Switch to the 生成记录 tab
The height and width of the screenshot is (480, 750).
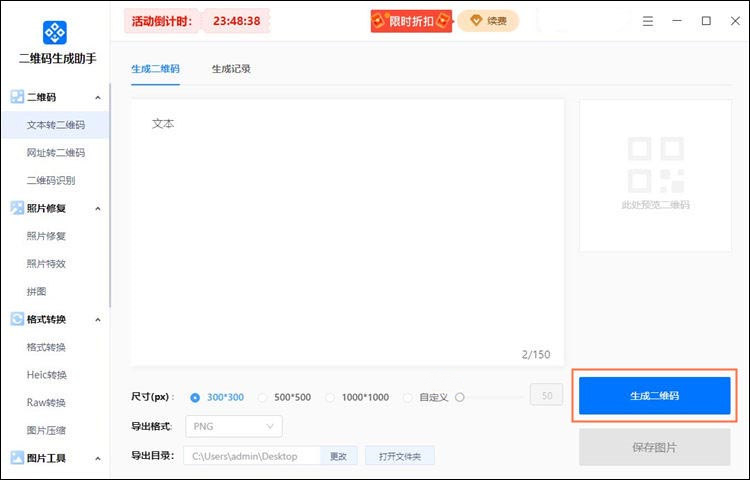232,69
